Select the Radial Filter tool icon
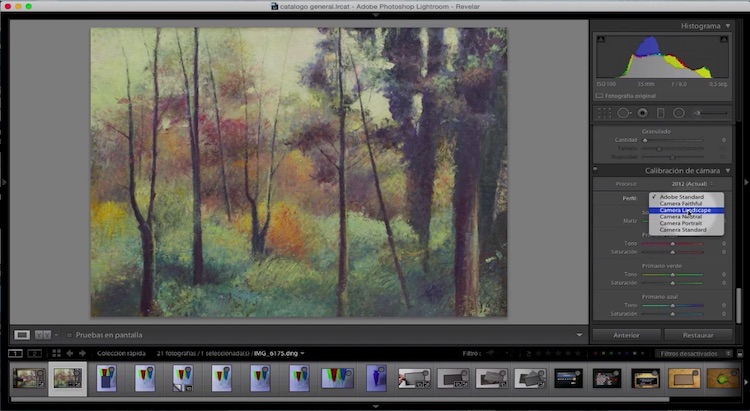The height and width of the screenshot is (411, 750). point(679,113)
